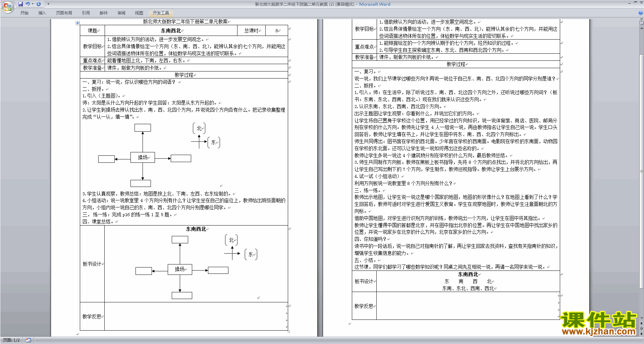The width and height of the screenshot is (644, 344).
Task: Click the empty box above 操场 in upper diagram
Action: pyautogui.click(x=143, y=128)
